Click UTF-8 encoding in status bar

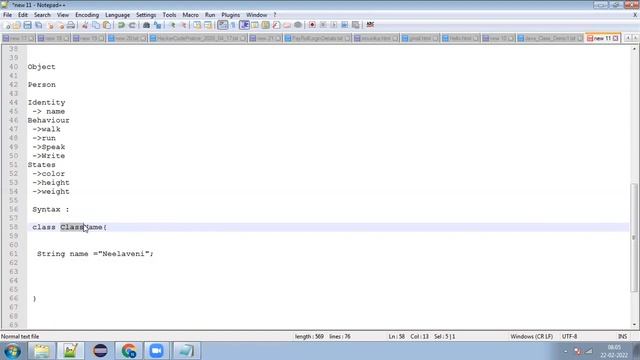coord(569,336)
